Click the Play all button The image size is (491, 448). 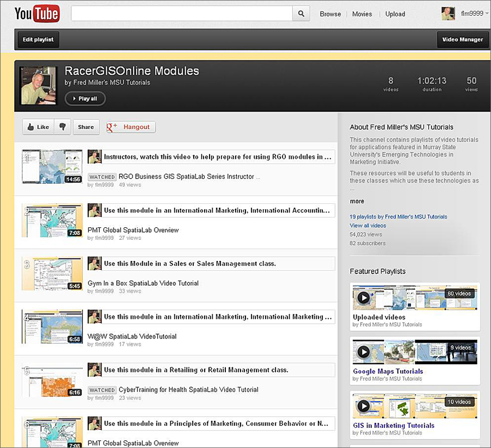[85, 99]
